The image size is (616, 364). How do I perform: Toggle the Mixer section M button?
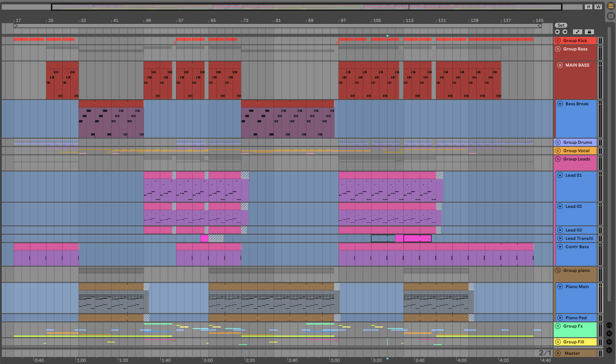click(x=609, y=342)
